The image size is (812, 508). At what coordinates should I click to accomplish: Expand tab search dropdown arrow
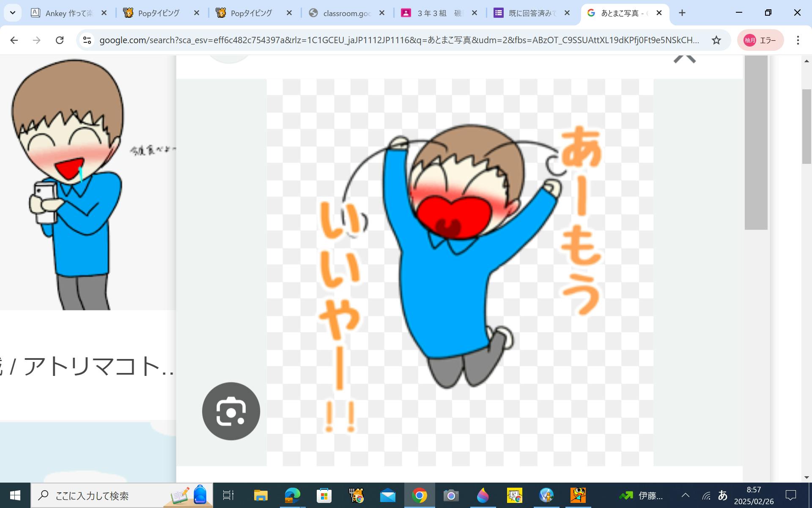tap(13, 13)
